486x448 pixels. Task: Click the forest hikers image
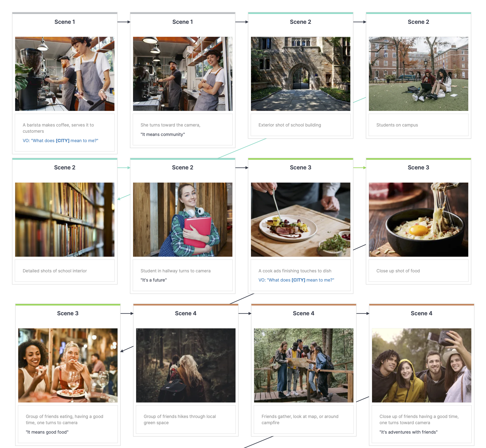186,365
